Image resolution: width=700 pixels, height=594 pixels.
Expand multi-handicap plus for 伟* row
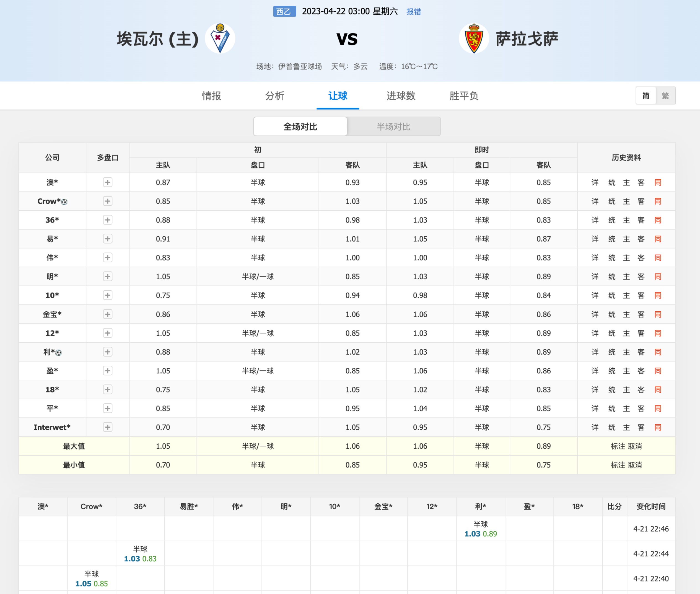point(108,258)
